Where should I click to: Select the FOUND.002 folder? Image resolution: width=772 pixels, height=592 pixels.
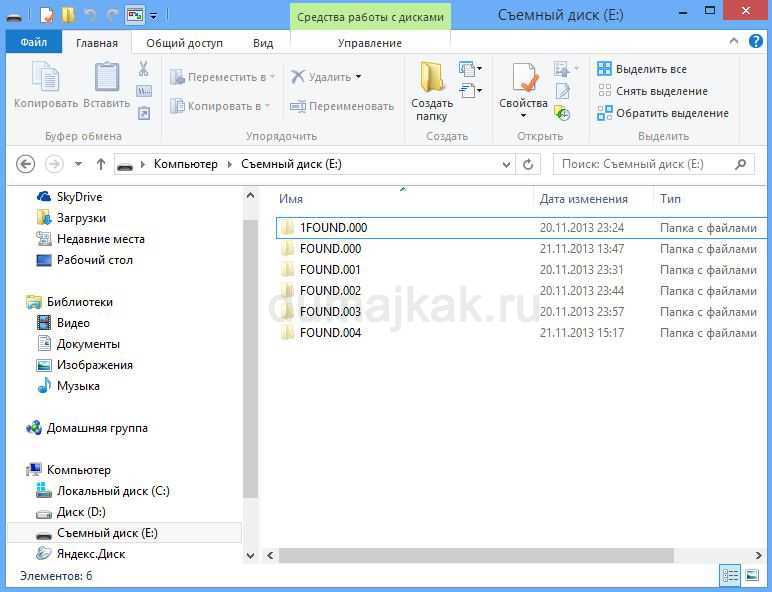[521, 291]
